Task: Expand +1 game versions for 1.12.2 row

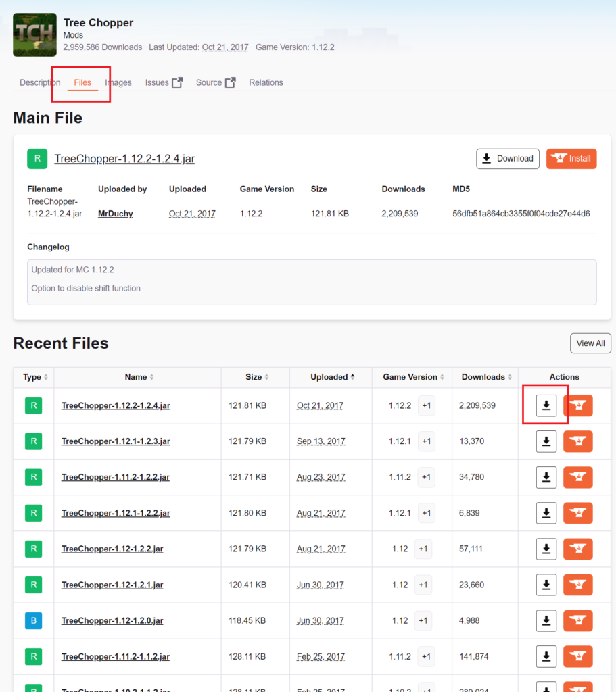Action: point(427,405)
